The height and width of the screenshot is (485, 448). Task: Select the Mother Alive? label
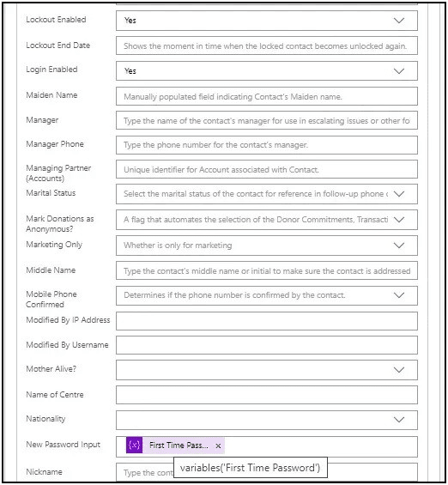[x=51, y=369]
